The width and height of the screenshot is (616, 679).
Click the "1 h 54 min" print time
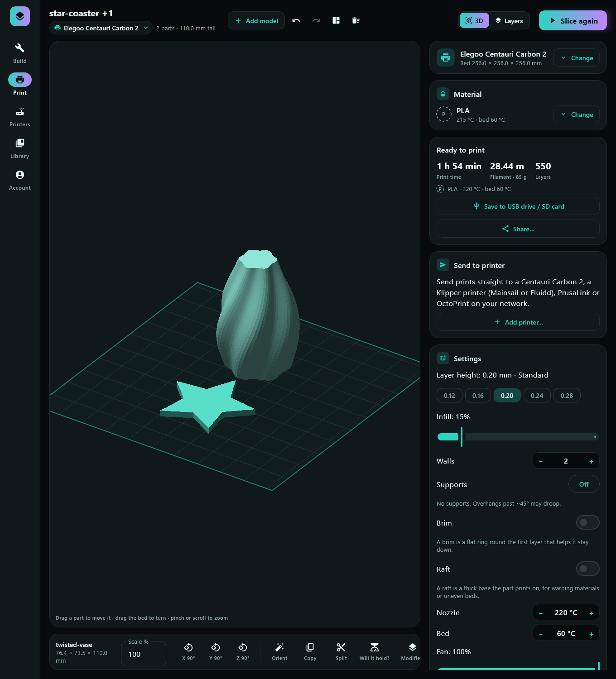pos(459,166)
